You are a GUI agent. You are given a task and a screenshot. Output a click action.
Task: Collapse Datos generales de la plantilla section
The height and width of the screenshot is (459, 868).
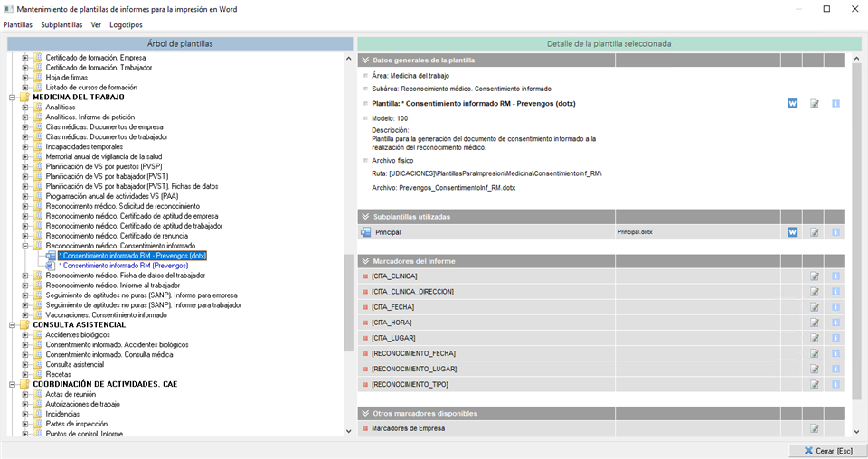[365, 61]
